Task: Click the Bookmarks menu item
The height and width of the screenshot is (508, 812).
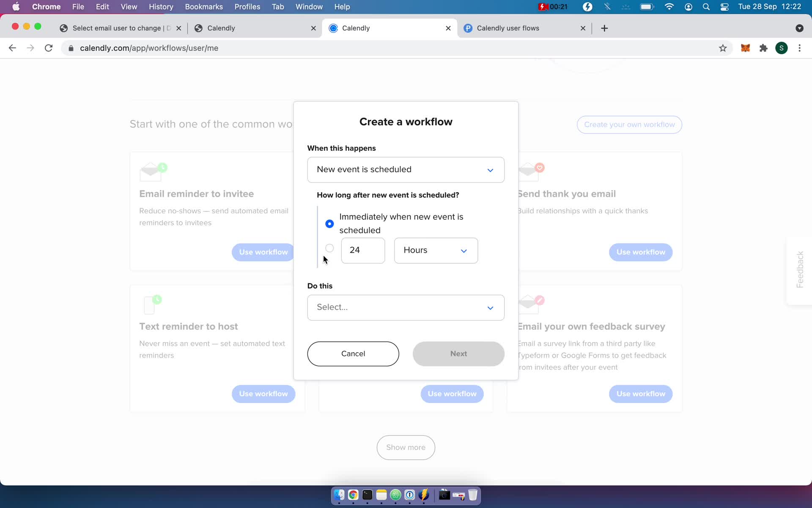Action: click(203, 6)
